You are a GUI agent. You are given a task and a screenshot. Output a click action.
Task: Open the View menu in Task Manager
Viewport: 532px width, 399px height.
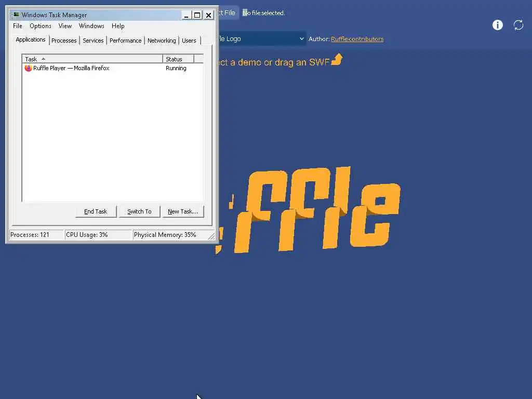(x=65, y=26)
